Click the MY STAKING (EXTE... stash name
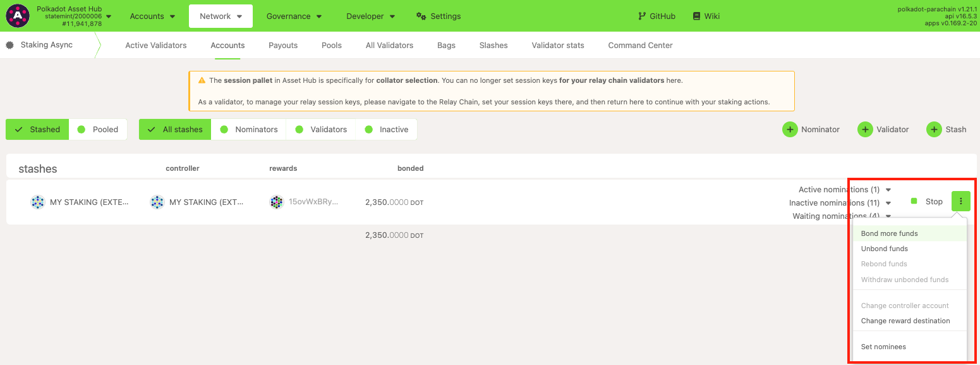The image size is (980, 365). tap(89, 202)
